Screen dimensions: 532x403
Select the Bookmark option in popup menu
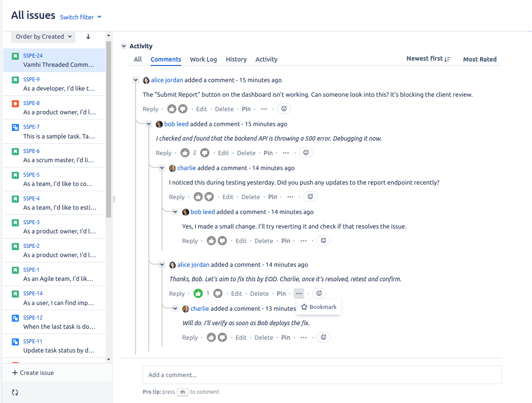pos(319,307)
